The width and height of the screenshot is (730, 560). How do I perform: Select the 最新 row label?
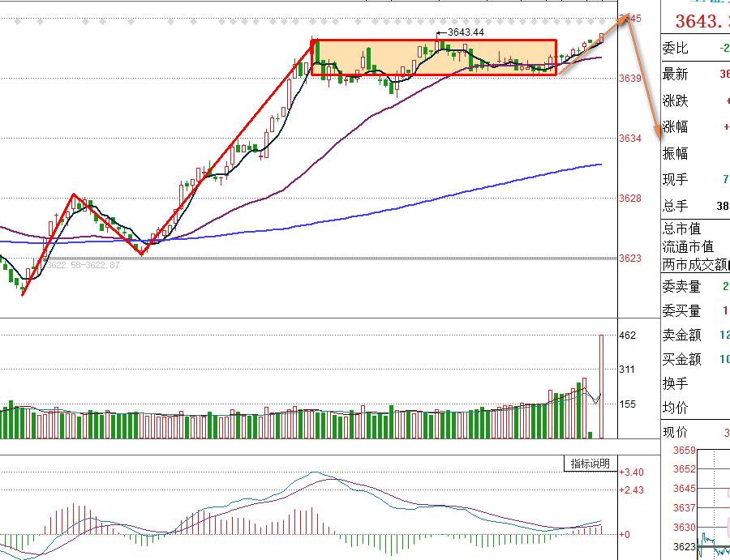click(675, 74)
